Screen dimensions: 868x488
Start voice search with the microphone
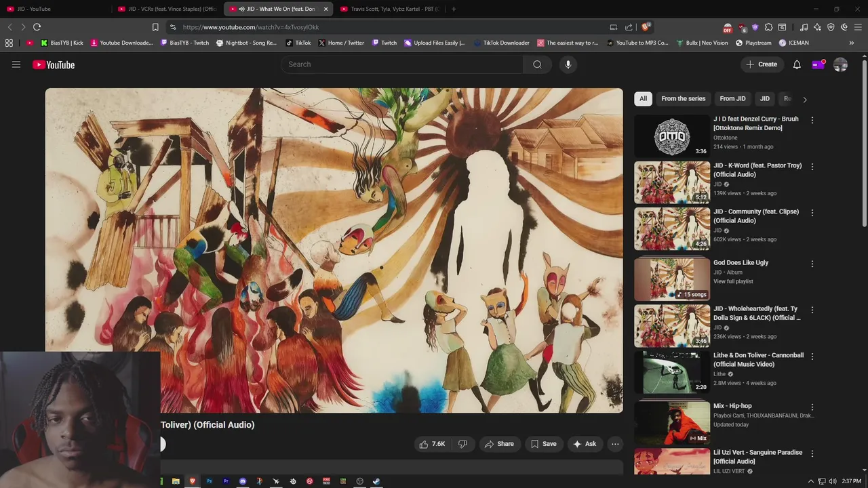[568, 64]
